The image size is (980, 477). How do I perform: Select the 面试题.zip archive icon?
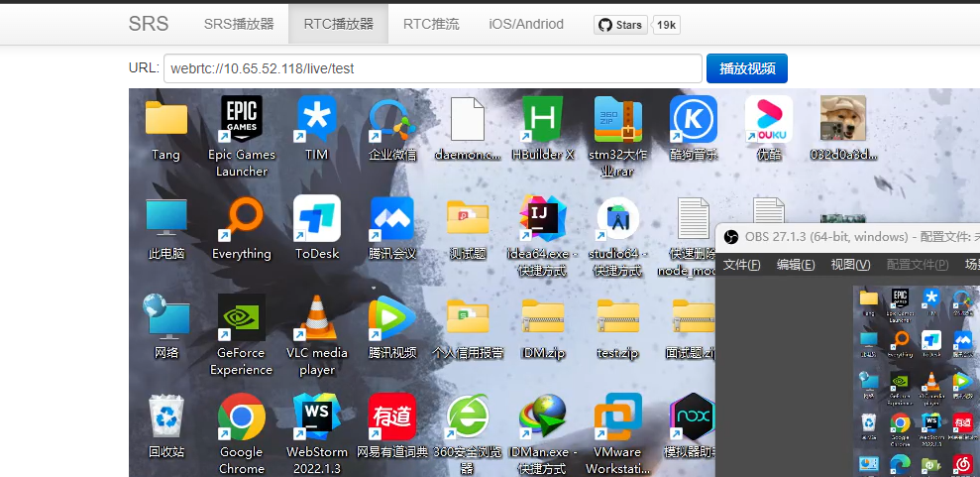tap(693, 316)
